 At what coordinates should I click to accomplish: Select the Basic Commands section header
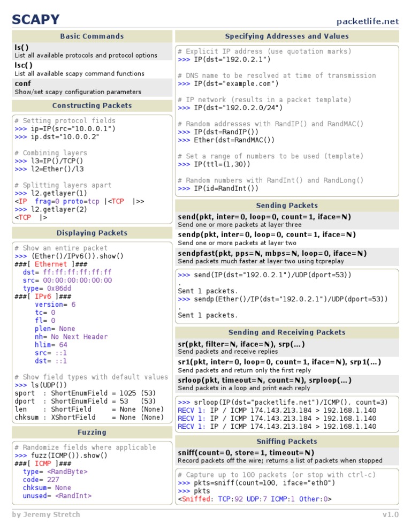tap(92, 36)
